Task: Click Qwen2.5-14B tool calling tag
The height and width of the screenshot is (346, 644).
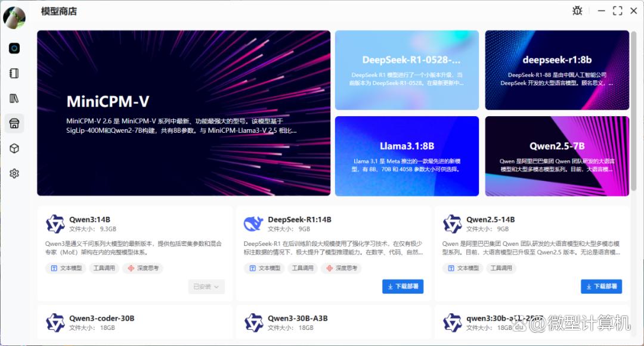Action: (x=501, y=268)
